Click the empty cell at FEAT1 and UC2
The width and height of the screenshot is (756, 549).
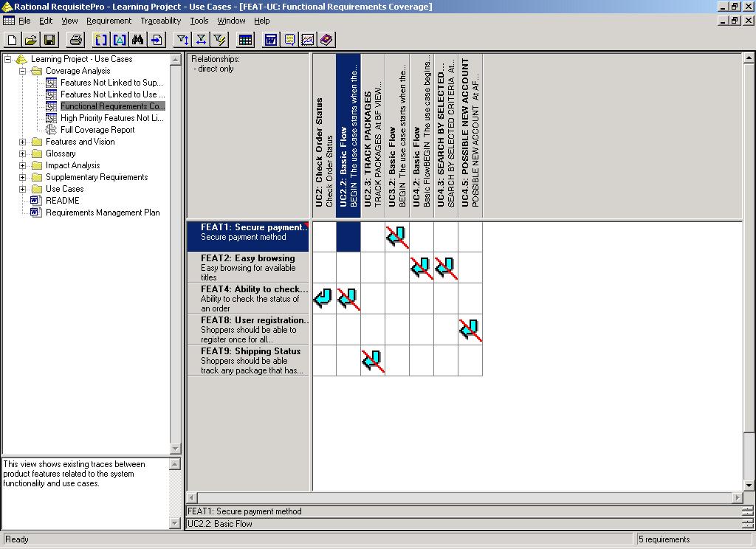click(324, 237)
